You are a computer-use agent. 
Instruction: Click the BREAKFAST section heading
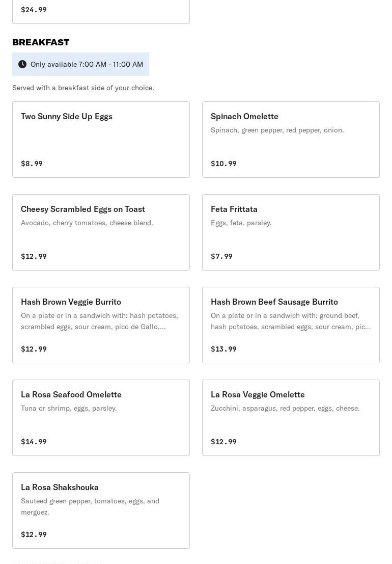point(41,42)
